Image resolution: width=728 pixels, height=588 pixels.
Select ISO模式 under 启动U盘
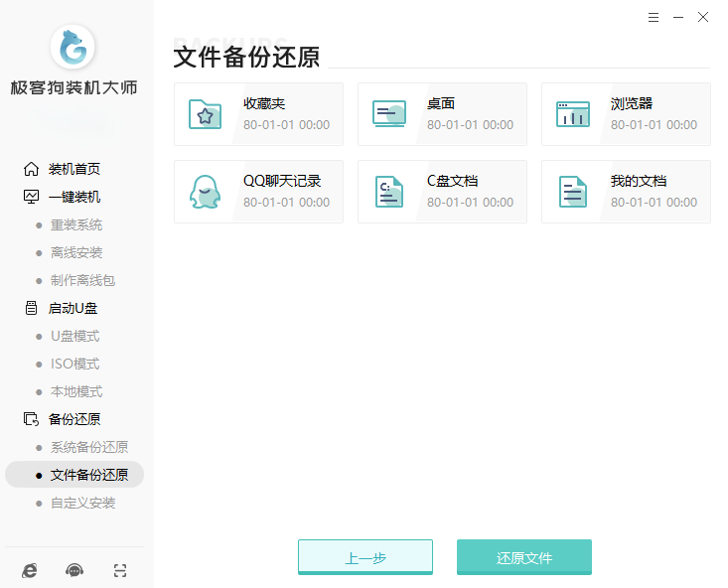[x=75, y=364]
